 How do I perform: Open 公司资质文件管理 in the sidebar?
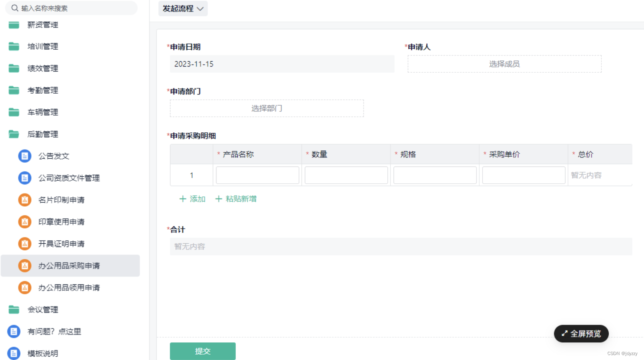69,178
